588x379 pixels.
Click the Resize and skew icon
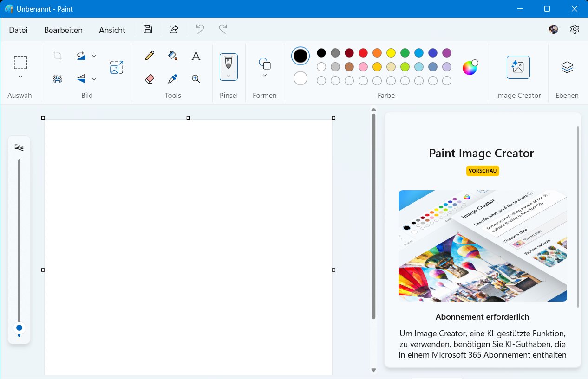(x=117, y=67)
